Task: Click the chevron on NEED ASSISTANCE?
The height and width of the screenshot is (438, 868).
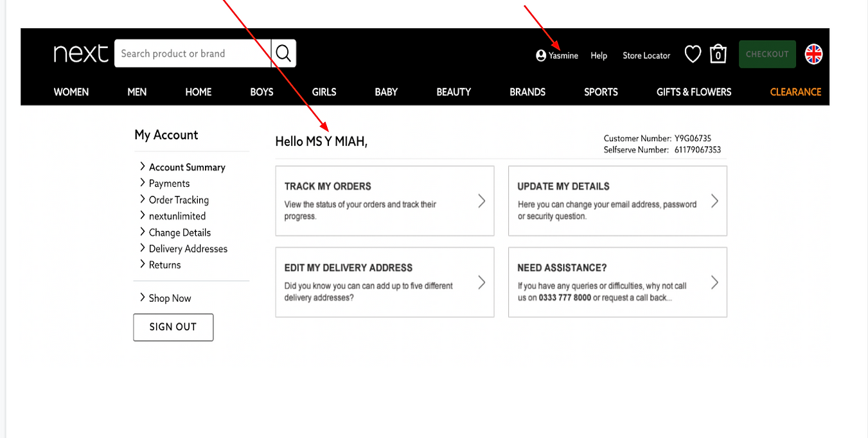Action: pos(714,282)
